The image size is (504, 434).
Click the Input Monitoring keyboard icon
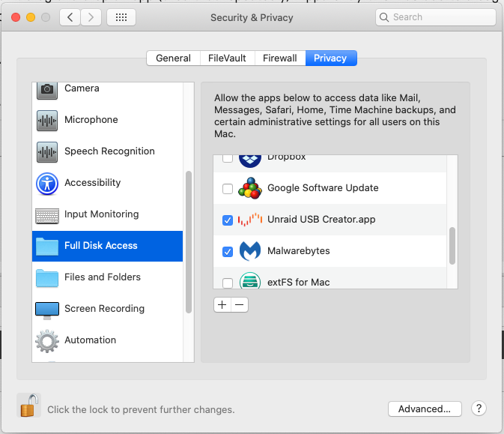click(x=47, y=216)
